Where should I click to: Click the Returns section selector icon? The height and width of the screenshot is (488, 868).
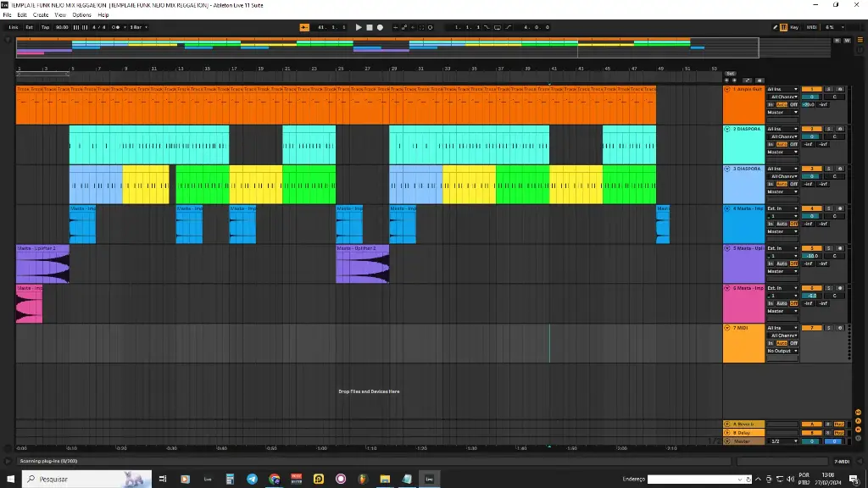pos(858,421)
